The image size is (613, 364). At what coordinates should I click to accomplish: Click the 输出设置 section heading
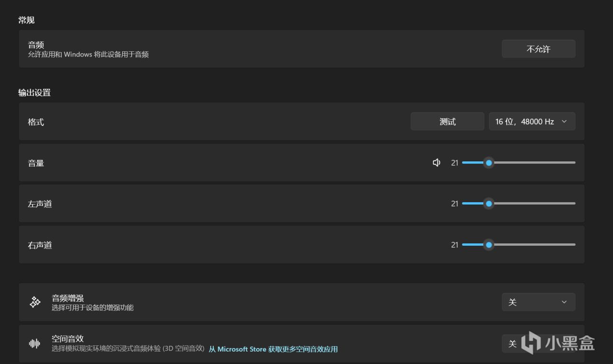[34, 93]
